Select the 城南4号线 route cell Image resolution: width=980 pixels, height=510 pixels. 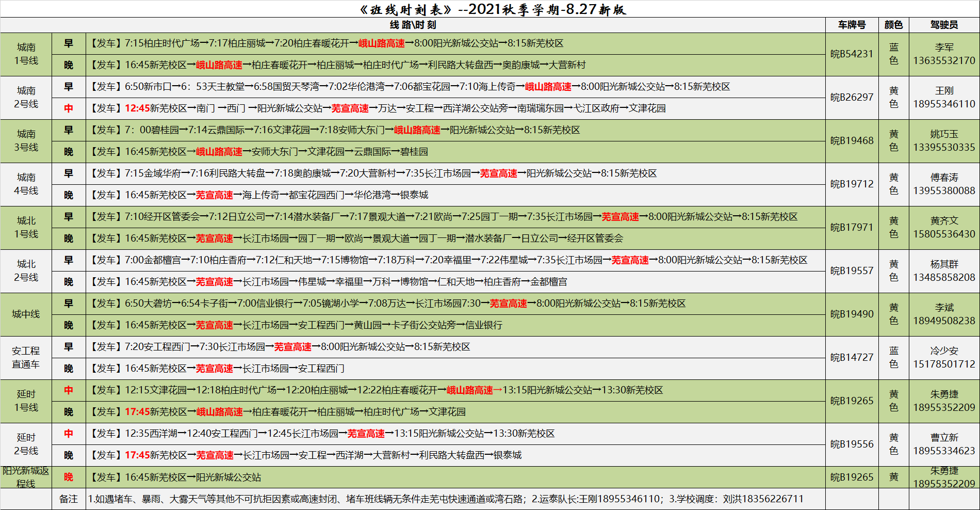26,184
